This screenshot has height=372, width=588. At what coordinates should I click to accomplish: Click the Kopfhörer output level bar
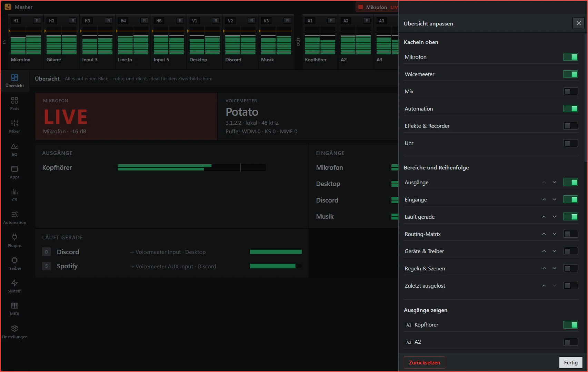pyautogui.click(x=191, y=167)
